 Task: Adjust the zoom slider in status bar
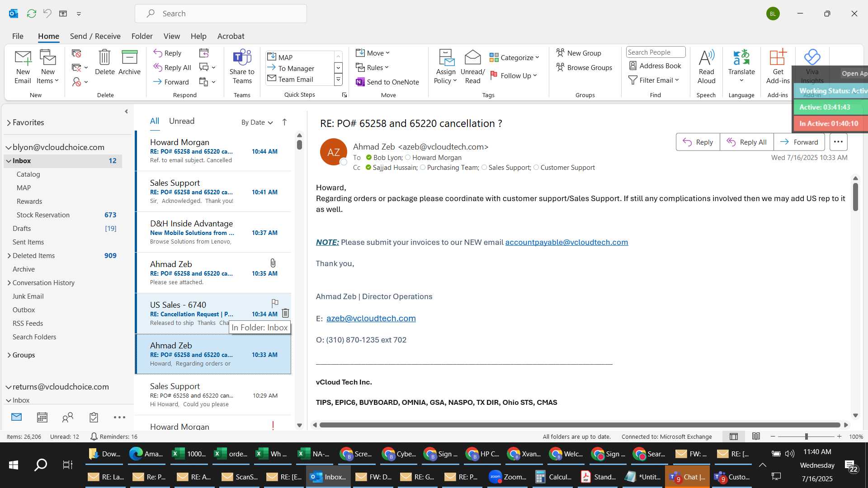pyautogui.click(x=806, y=436)
